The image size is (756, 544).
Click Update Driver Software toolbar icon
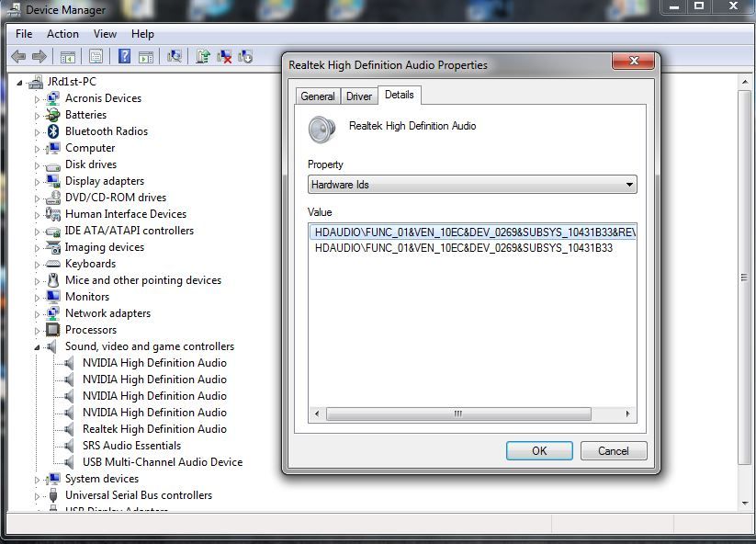click(x=203, y=56)
